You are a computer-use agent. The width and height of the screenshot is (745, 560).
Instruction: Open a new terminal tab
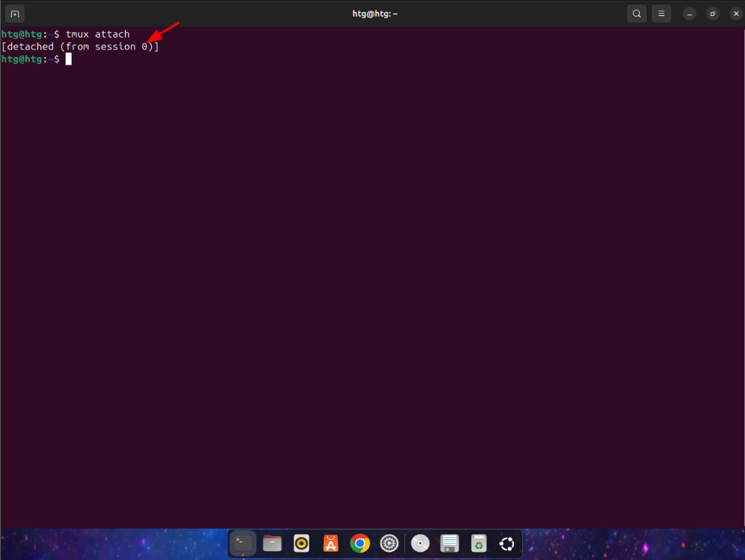click(x=15, y=14)
